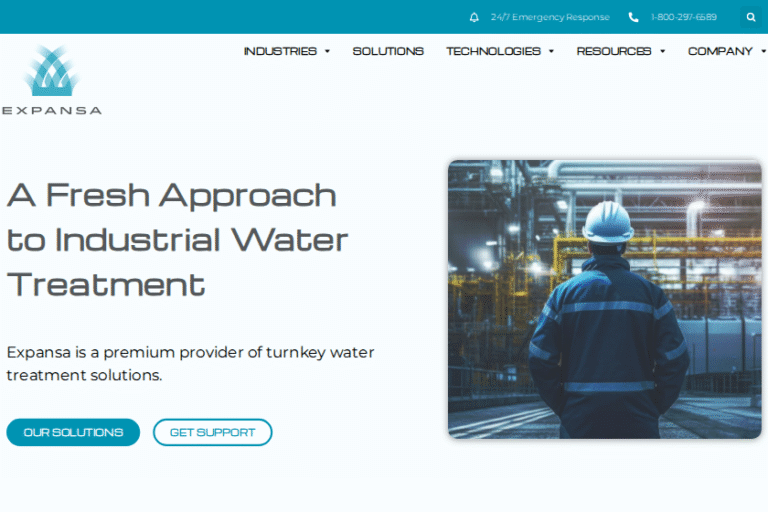Open the Company menu
This screenshot has height=512, width=768.
coord(720,51)
